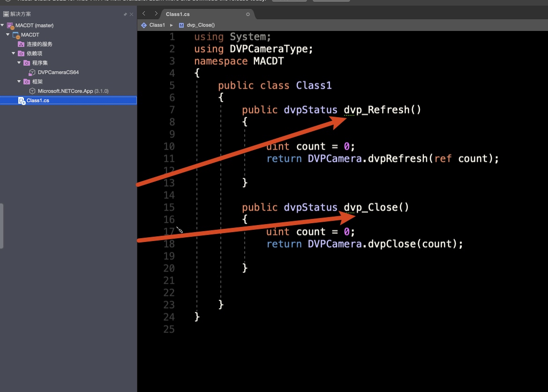Click the Microsoft.NETCore.App package icon
The width and height of the screenshot is (548, 392).
point(32,91)
